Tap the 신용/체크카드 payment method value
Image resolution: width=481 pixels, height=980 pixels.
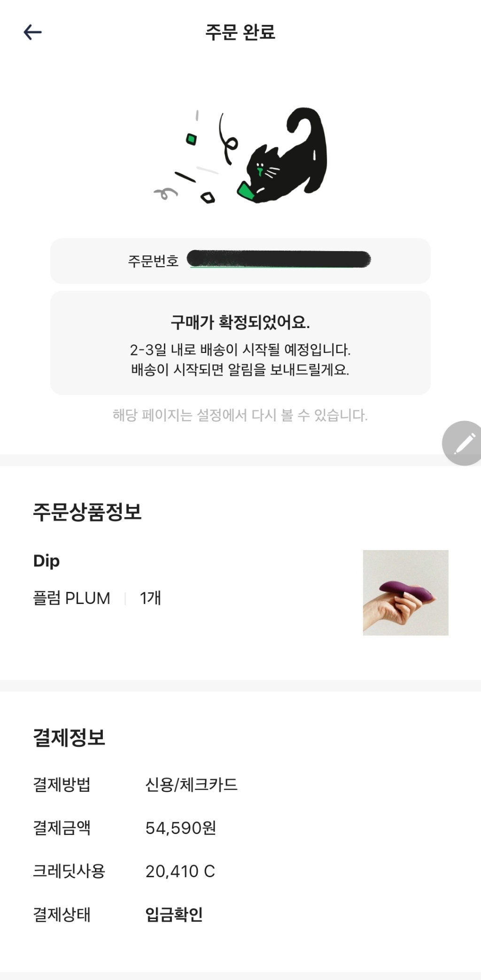[191, 785]
